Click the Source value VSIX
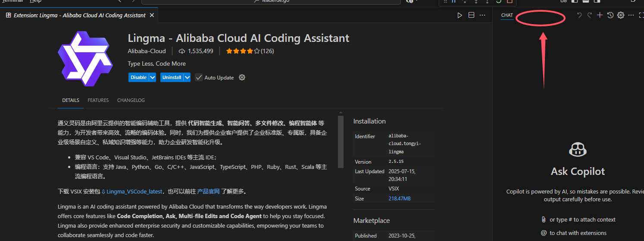Viewport: 644px width, 241px height. [394, 189]
